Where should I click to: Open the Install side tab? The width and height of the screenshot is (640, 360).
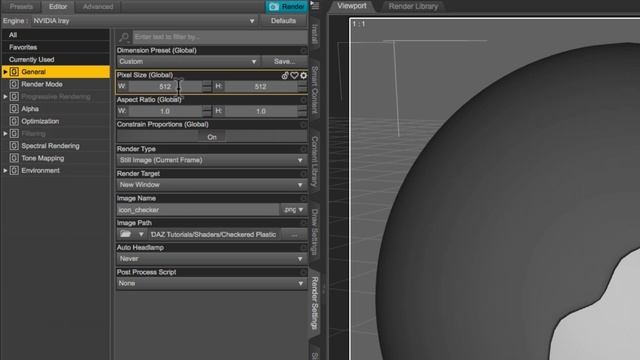[315, 34]
